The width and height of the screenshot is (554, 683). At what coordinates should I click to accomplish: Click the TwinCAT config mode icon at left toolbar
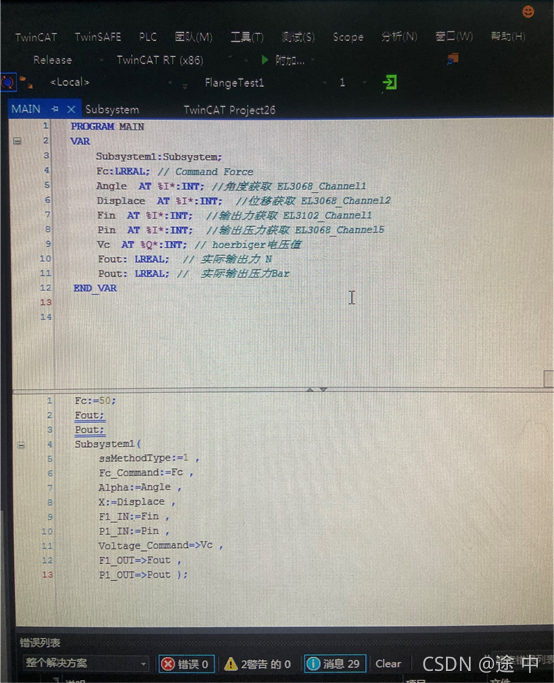(x=7, y=82)
